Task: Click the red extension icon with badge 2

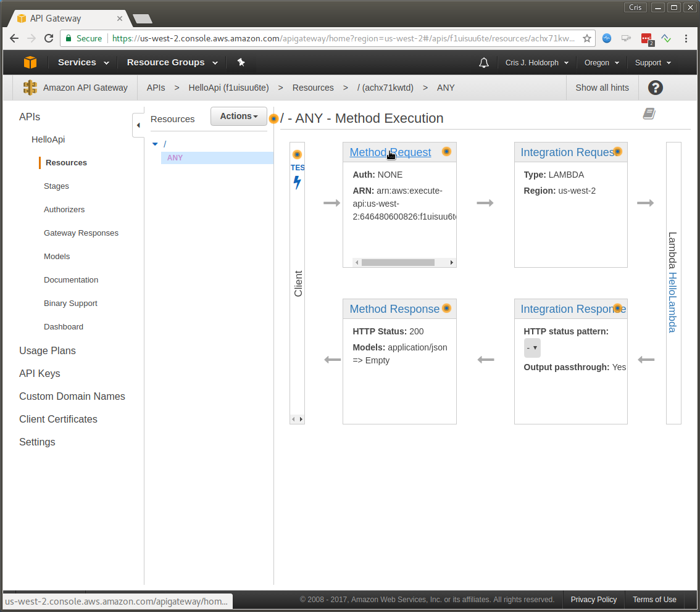Action: click(x=647, y=39)
